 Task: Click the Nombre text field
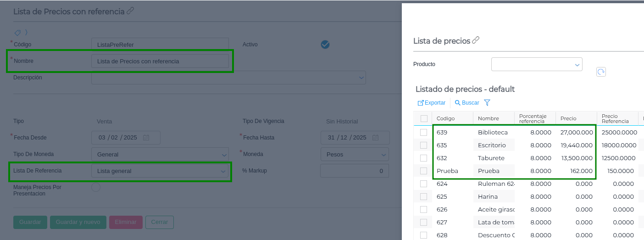click(160, 61)
